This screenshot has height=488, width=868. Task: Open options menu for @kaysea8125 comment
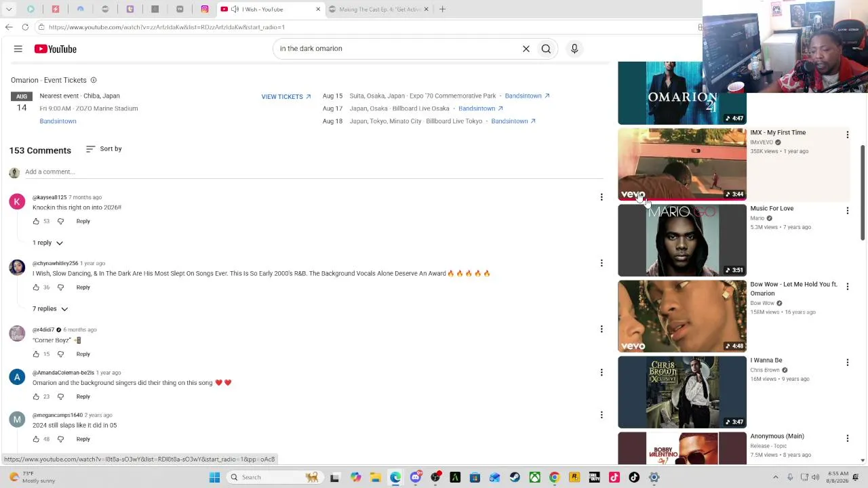601,197
